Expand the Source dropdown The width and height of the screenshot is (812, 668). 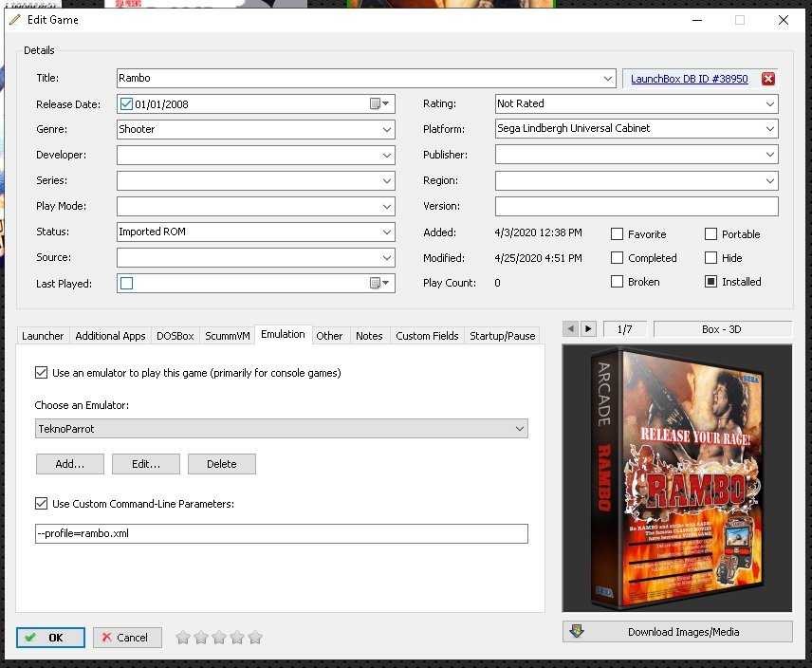point(387,257)
